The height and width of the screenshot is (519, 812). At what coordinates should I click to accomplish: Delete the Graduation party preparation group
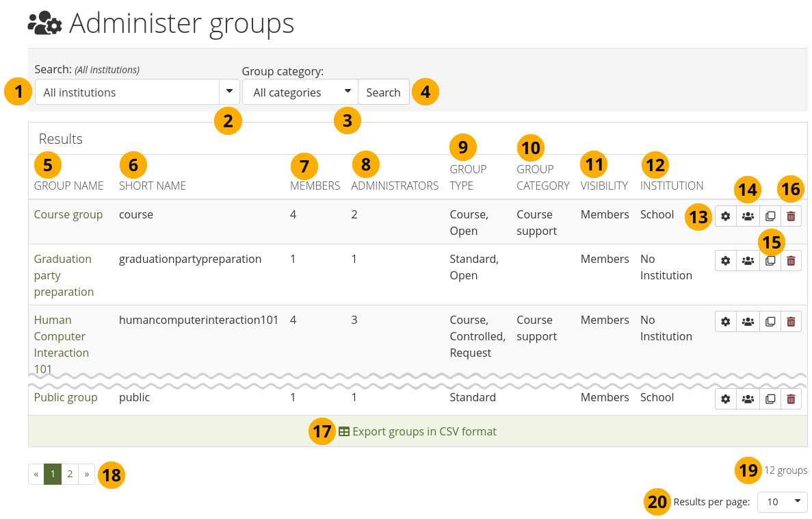click(x=791, y=261)
